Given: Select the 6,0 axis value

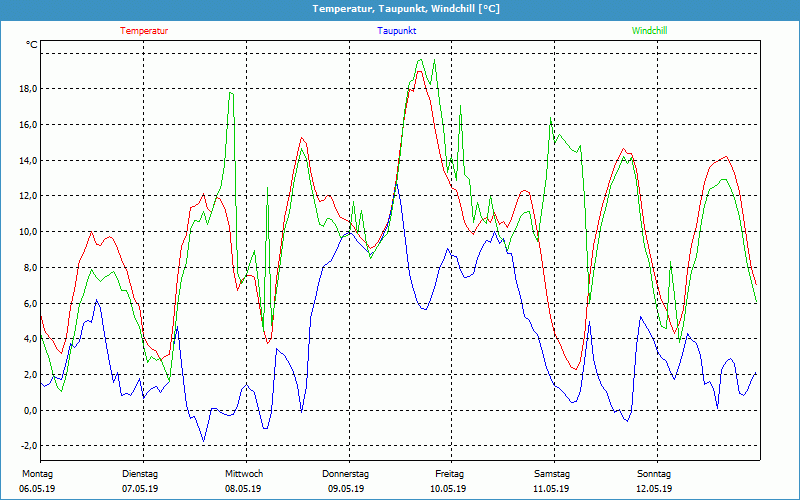Looking at the screenshot, I should [31, 303].
